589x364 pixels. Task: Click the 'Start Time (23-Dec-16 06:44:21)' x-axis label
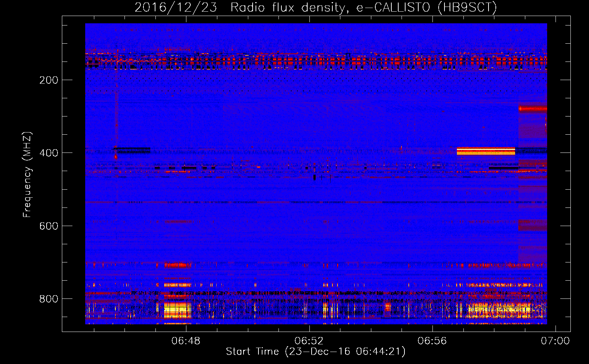click(316, 352)
